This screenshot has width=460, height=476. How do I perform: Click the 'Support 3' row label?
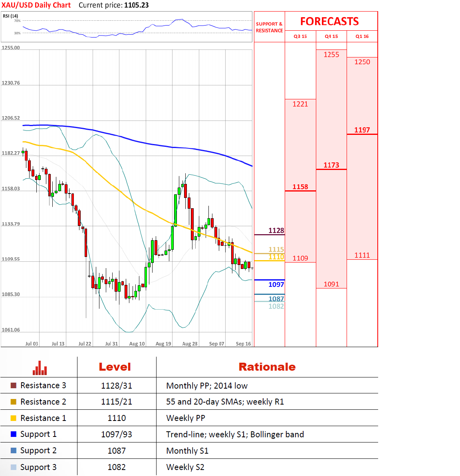39,468
